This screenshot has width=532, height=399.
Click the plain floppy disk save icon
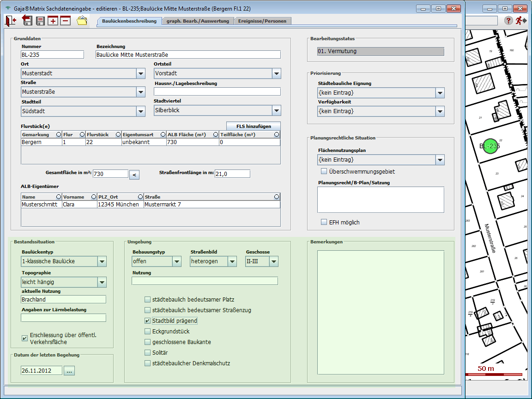point(41,21)
